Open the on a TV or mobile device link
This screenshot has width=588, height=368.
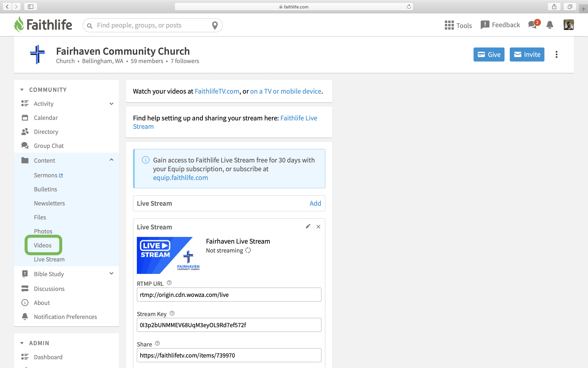285,91
